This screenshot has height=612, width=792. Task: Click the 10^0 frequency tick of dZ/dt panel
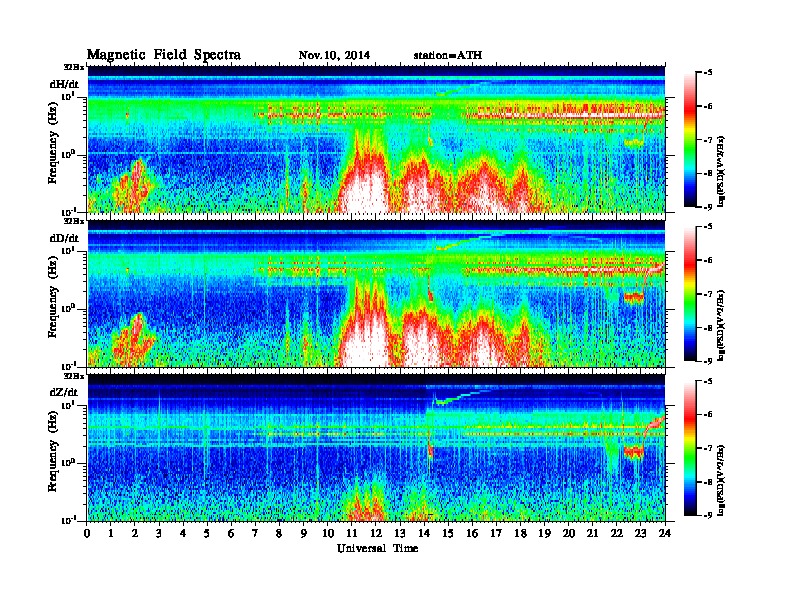69,462
